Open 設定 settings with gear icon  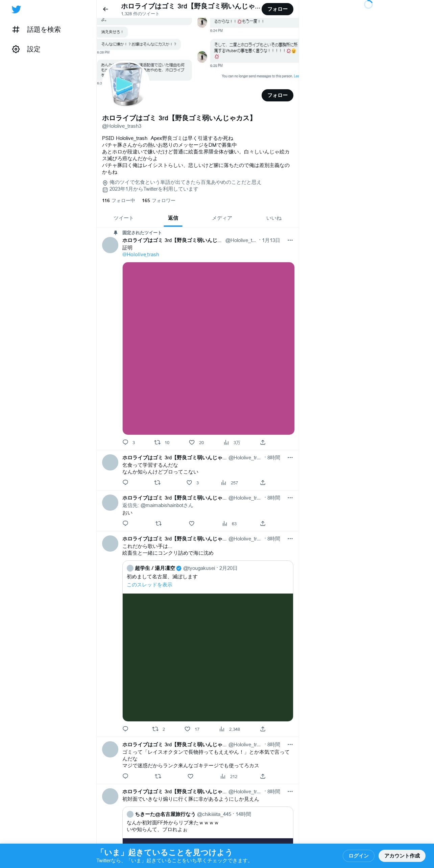tap(26, 49)
